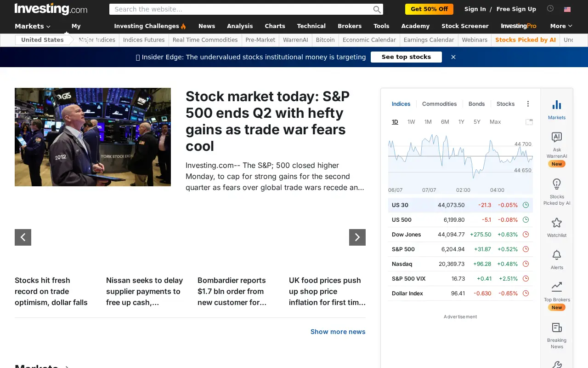The width and height of the screenshot is (588, 368).
Task: Click the clock icon on Dollar Index row
Action: (526, 293)
